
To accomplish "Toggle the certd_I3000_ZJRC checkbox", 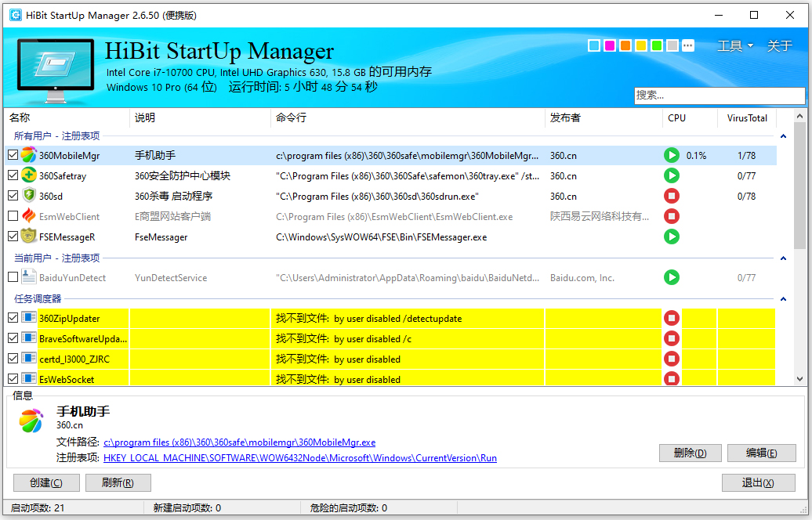I will (x=13, y=358).
